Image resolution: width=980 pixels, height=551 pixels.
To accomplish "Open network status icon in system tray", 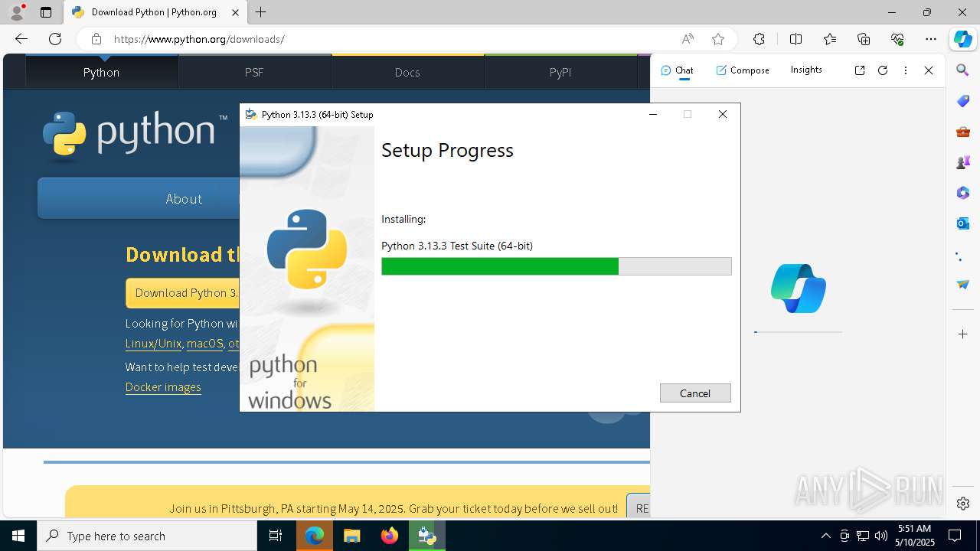I will pos(863,536).
